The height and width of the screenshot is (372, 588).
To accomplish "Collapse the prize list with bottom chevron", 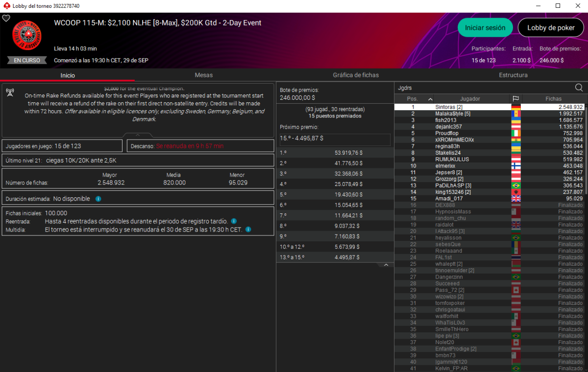I will click(x=386, y=265).
